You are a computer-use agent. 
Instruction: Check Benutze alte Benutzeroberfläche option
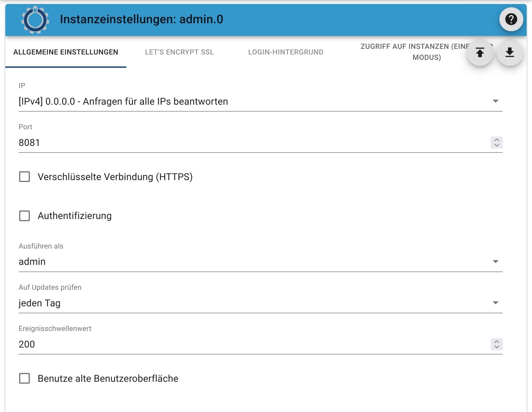25,378
